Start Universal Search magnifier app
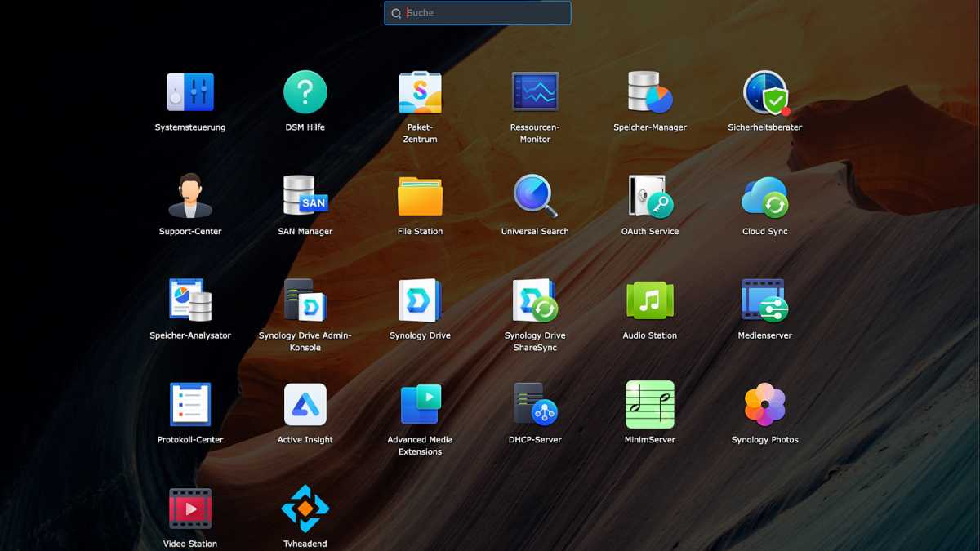 point(535,196)
